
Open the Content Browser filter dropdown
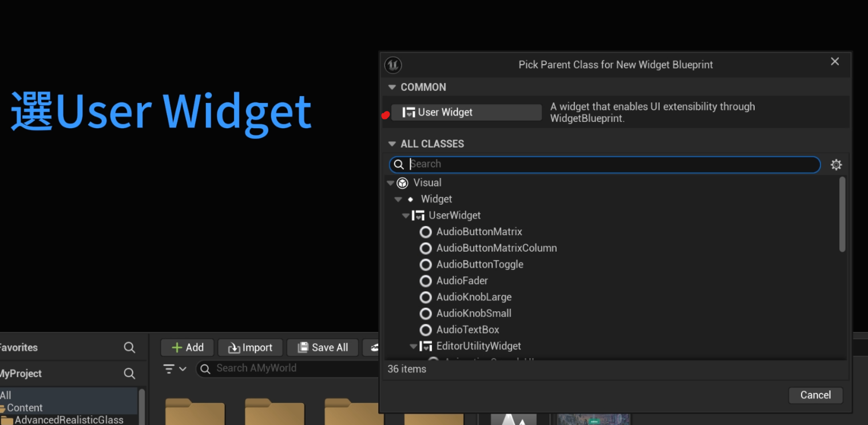[175, 369]
